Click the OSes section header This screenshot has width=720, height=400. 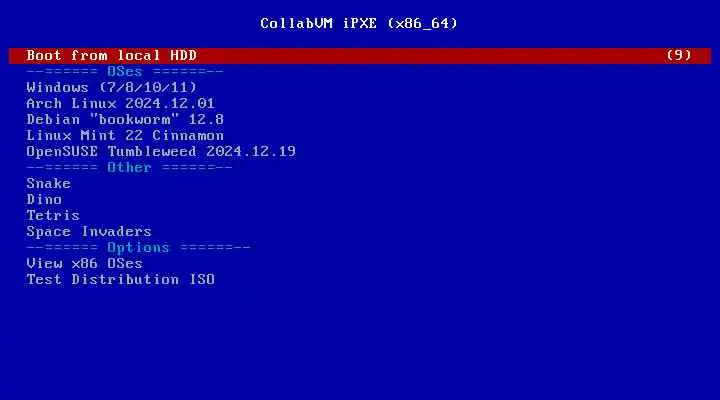pyautogui.click(x=125, y=72)
